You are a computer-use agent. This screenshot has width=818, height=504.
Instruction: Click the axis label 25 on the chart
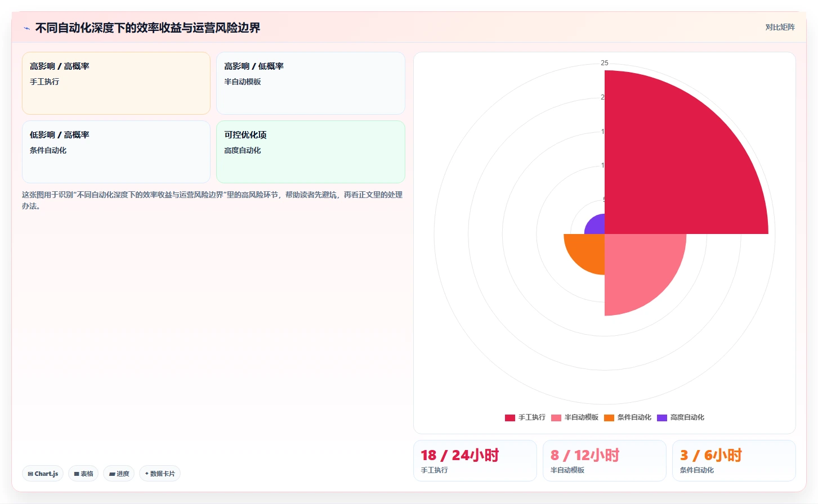(605, 63)
